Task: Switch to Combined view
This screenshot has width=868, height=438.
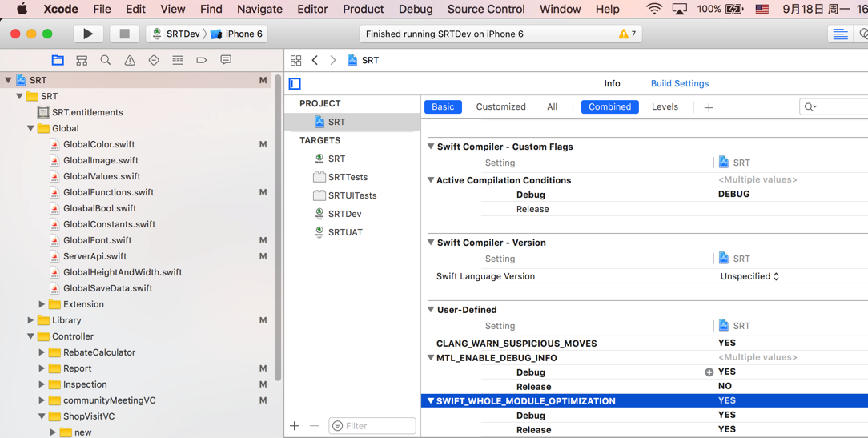Action: click(x=609, y=106)
